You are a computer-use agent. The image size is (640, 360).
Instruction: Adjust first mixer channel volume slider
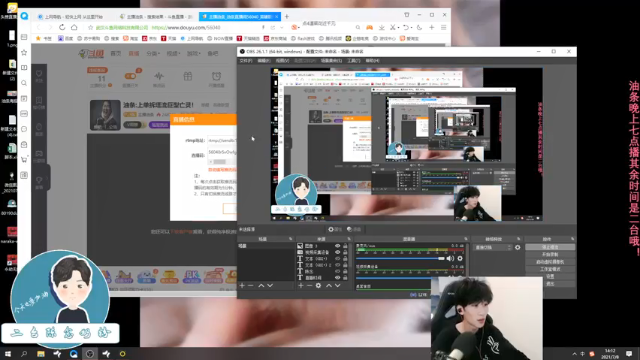[x=400, y=258]
